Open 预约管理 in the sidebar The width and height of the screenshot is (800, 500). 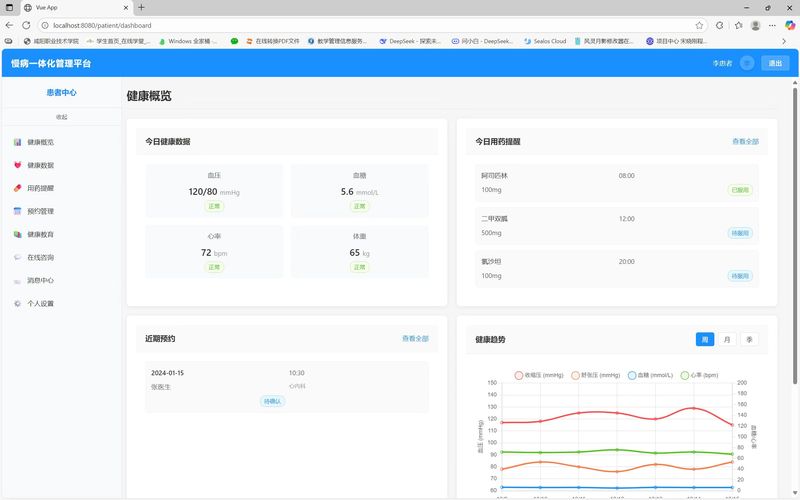click(x=40, y=211)
